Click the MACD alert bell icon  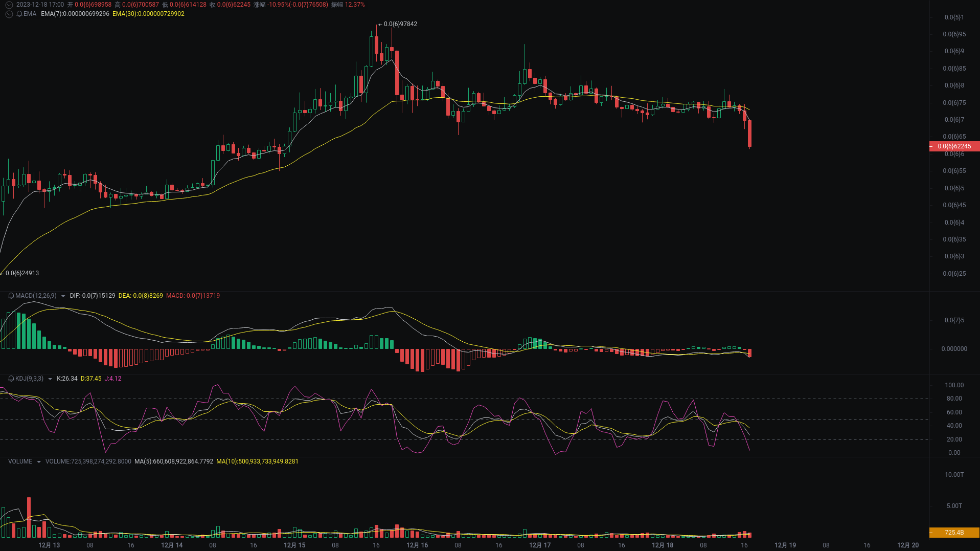click(11, 296)
